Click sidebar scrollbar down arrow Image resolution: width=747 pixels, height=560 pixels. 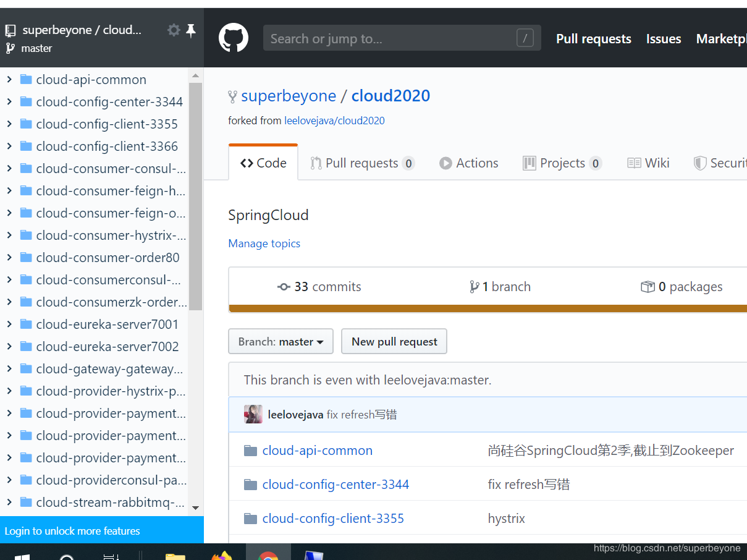(x=196, y=508)
